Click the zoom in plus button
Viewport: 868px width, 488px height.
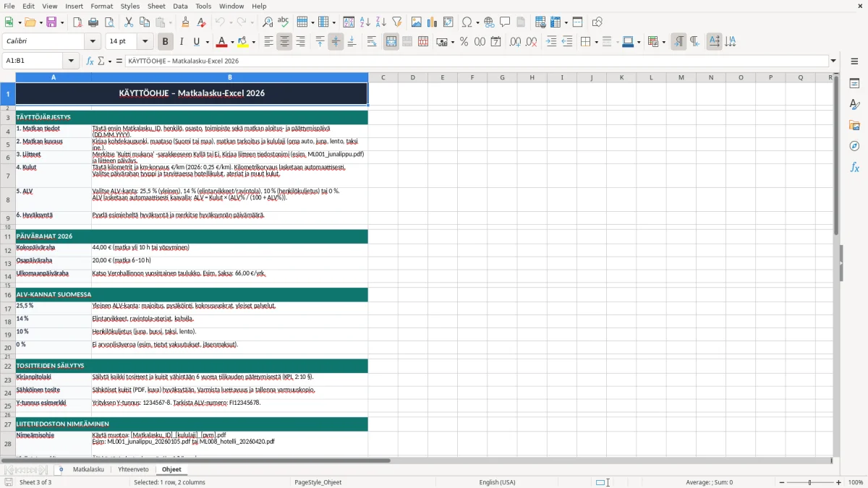click(x=838, y=482)
